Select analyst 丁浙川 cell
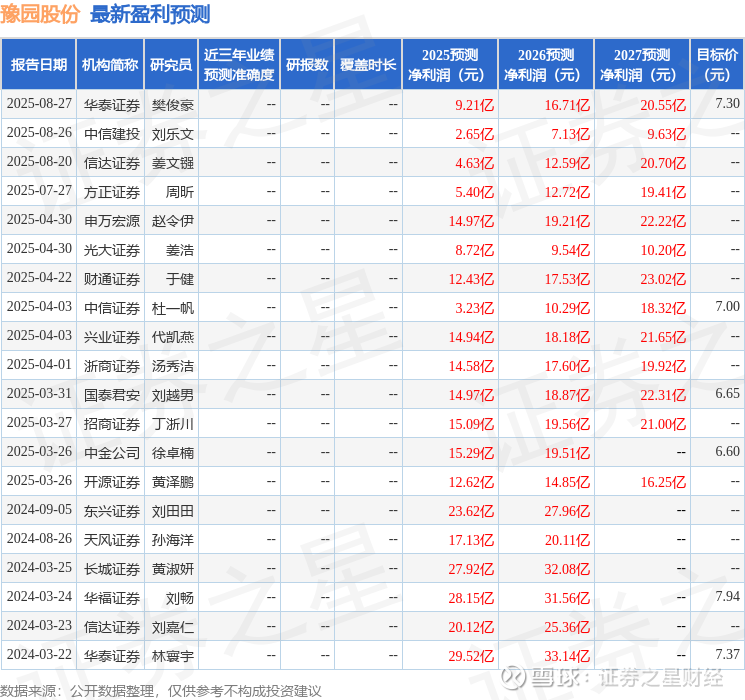 tap(172, 424)
